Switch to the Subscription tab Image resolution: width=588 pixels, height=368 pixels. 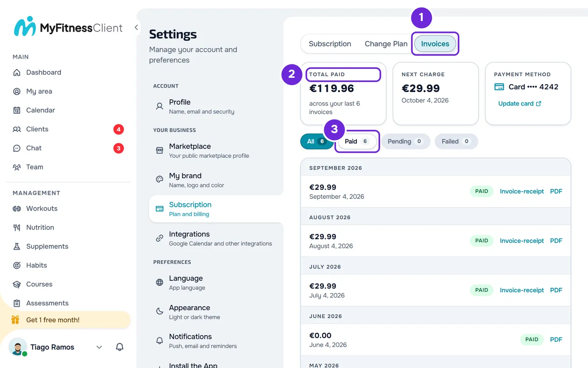(330, 44)
